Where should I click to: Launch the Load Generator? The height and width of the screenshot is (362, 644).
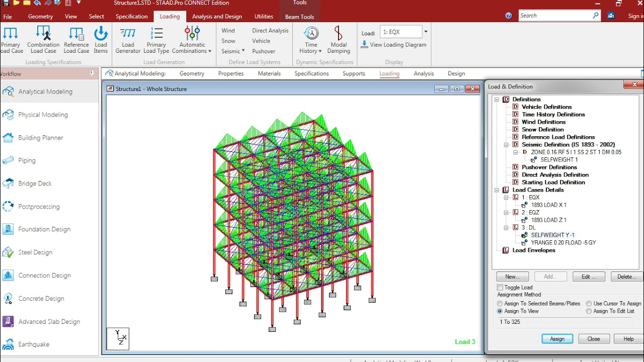(128, 40)
